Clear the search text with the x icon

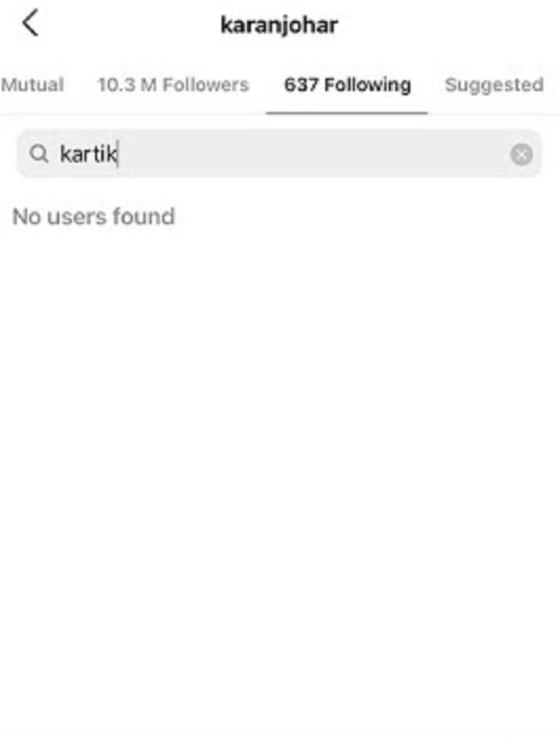point(521,154)
